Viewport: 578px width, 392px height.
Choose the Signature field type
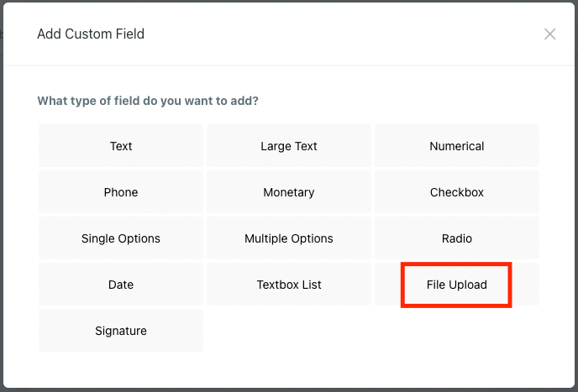click(x=121, y=331)
